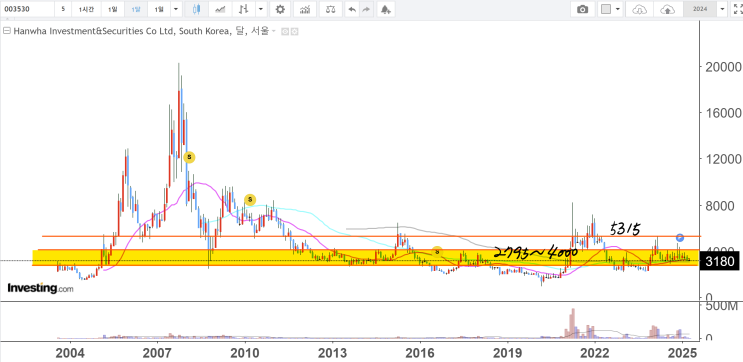Image resolution: width=743 pixels, height=362 pixels.
Task: Open the time interval dropdown arrow
Action: [176, 9]
